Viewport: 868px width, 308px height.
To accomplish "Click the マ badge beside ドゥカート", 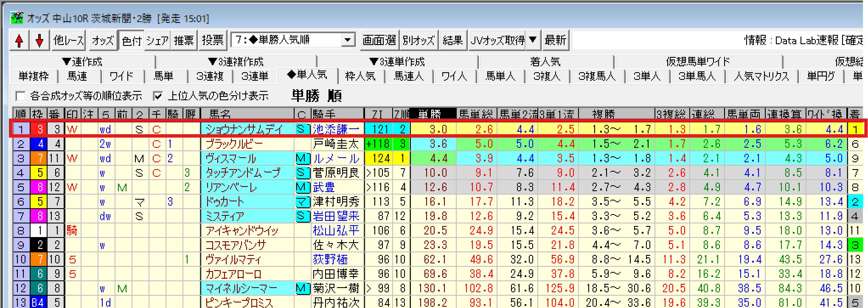I will (301, 202).
